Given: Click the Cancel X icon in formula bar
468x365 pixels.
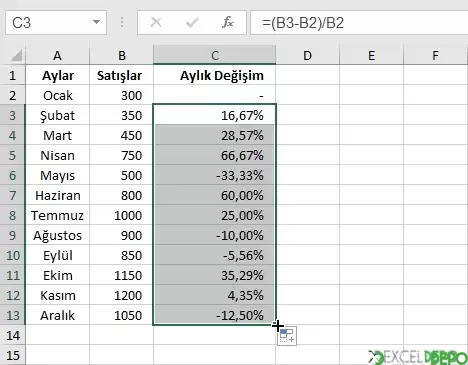Looking at the screenshot, I should 156,22.
